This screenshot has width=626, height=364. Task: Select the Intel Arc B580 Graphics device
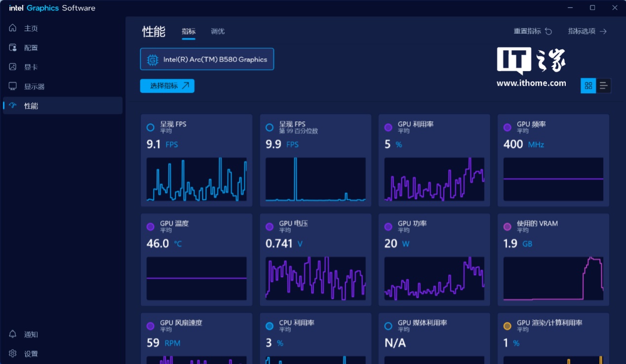[207, 59]
